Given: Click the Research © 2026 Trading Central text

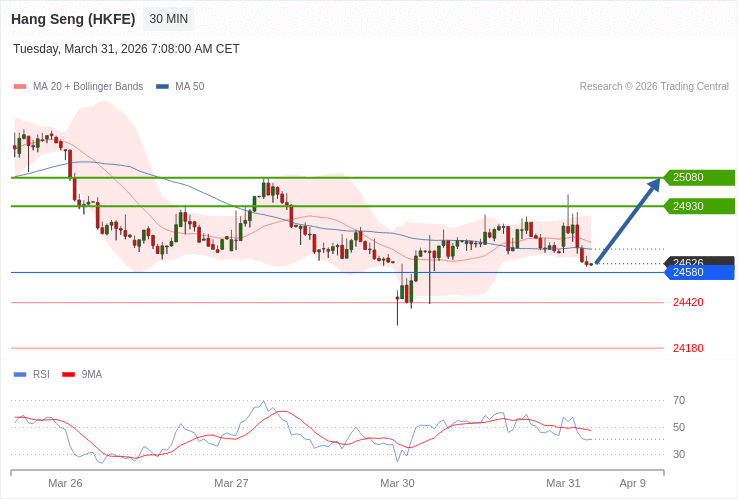Looking at the screenshot, I should point(654,87).
